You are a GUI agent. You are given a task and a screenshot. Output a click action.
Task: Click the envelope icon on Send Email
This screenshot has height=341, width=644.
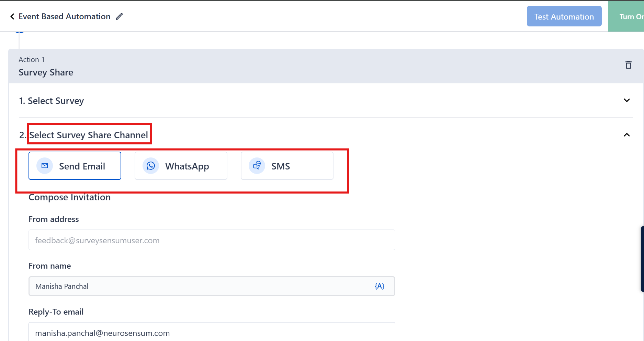point(45,166)
